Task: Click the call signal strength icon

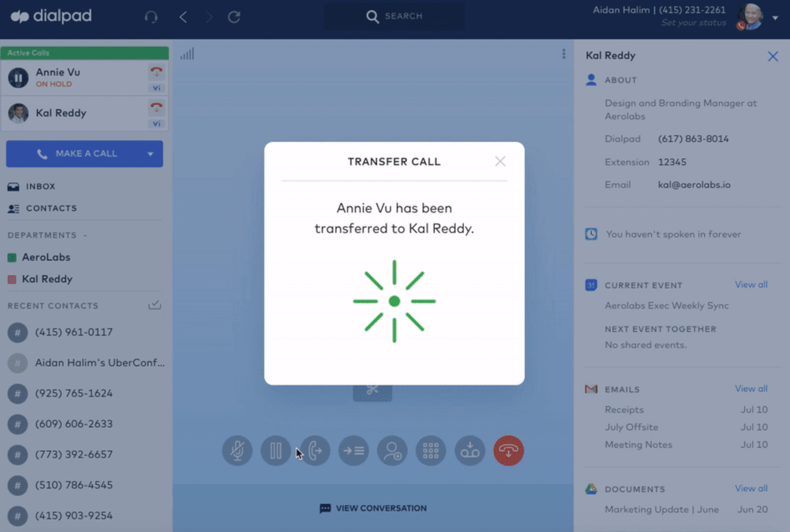Action: point(187,54)
